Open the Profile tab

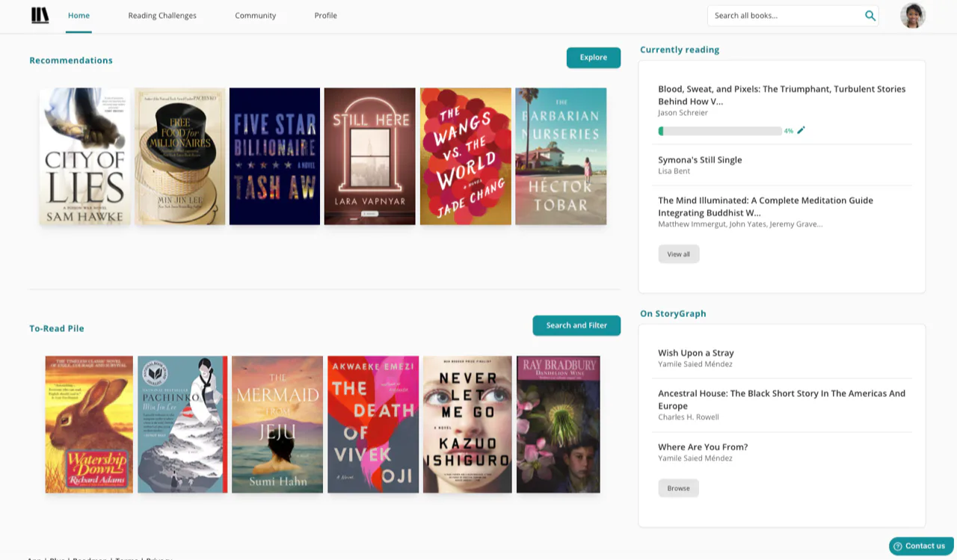tap(325, 16)
